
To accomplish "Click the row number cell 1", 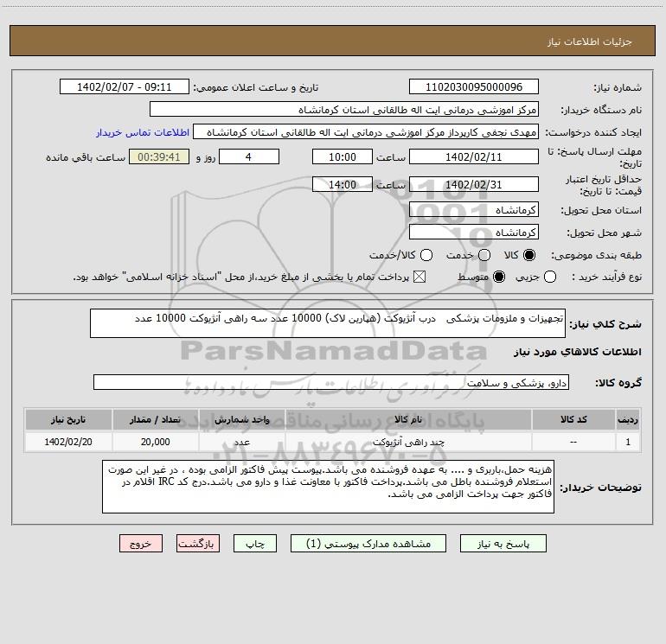I will point(628,442).
